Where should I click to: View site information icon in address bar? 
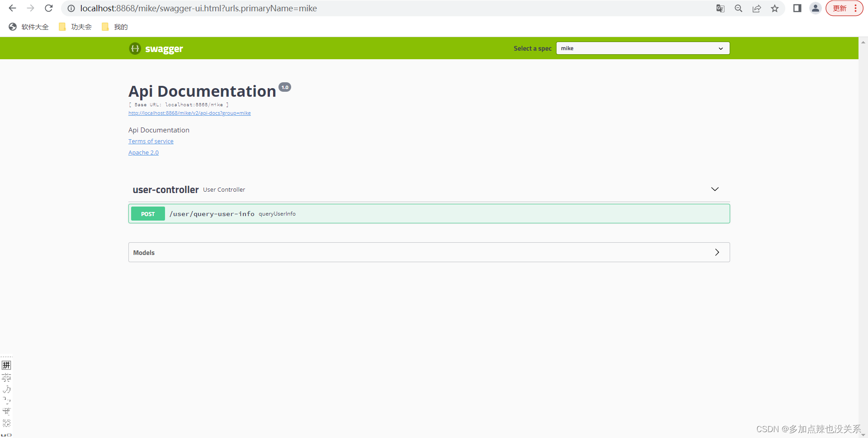[x=71, y=8]
